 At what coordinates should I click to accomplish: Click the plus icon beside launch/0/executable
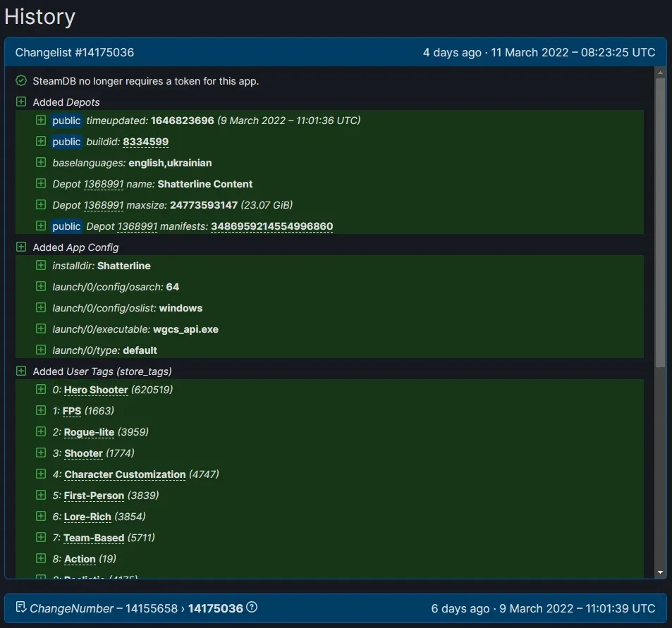41,329
